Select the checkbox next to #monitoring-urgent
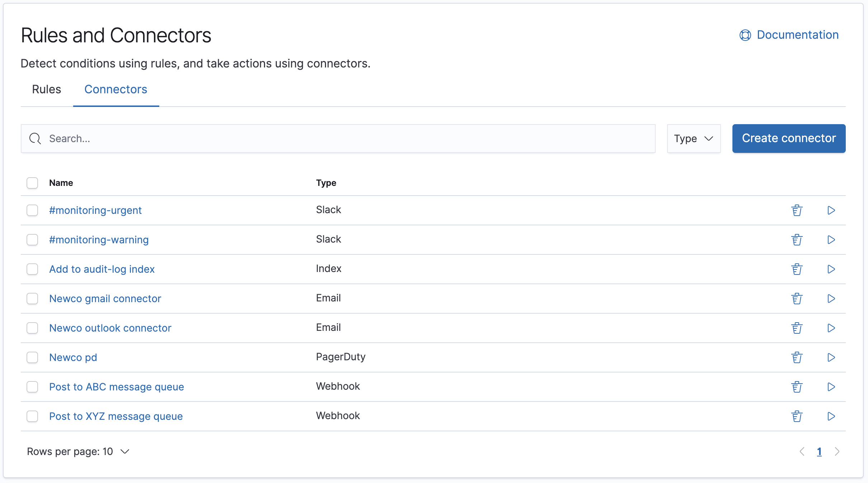 click(32, 210)
